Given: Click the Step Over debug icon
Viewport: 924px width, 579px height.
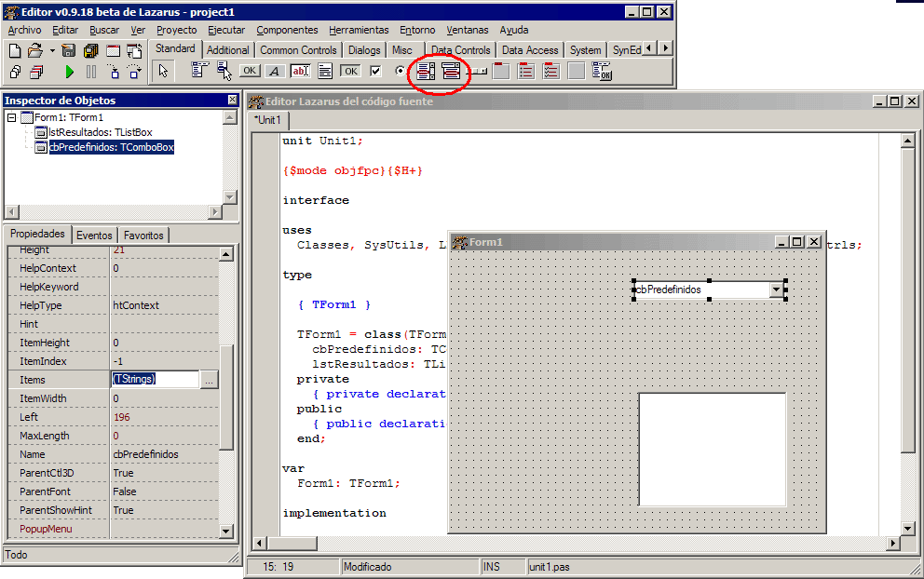Looking at the screenshot, I should click(x=134, y=72).
